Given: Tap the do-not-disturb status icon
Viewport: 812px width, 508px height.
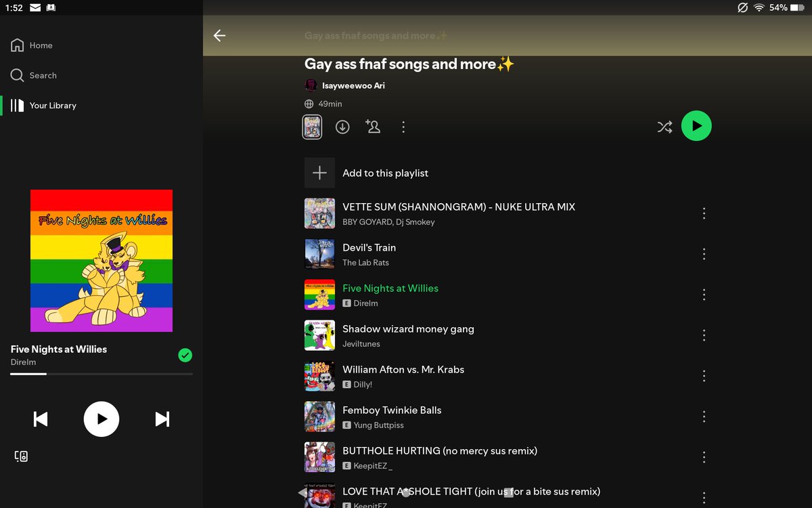Looking at the screenshot, I should 743,7.
